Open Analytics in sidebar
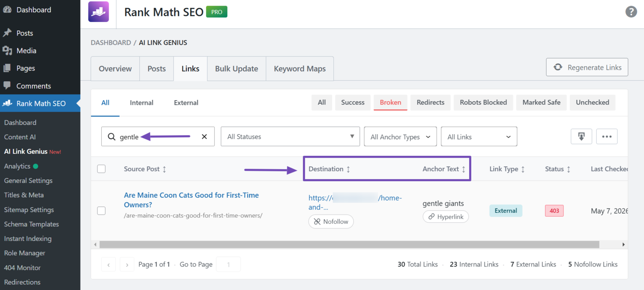The image size is (644, 290). pos(17,166)
